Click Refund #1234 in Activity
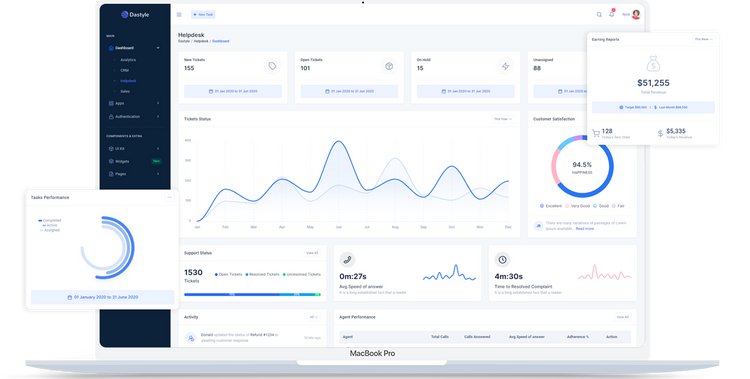This screenshot has width=750, height=379. [x=262, y=335]
